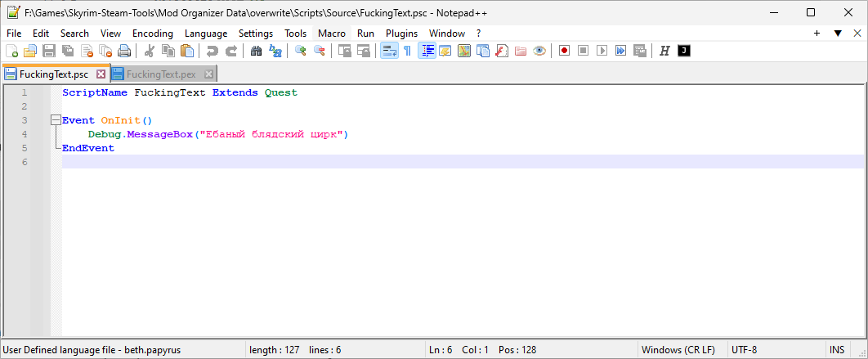Open the Document List panel icon
The width and height of the screenshot is (868, 359).
[483, 51]
